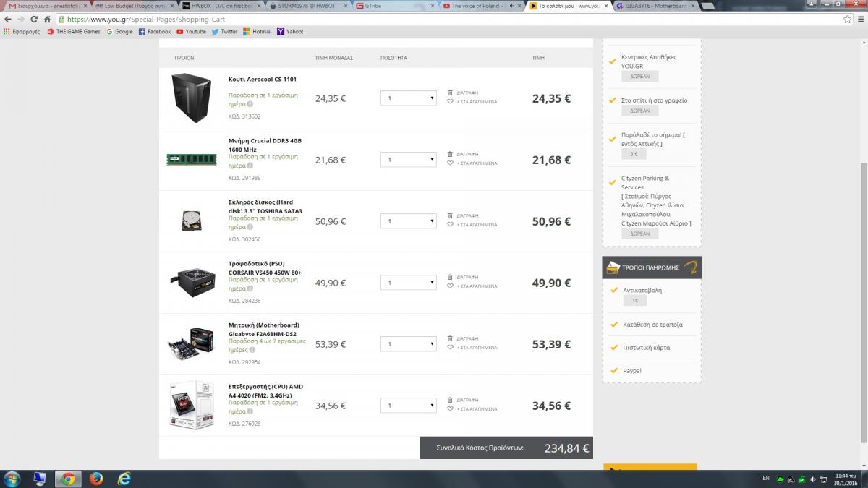Add Crucial memory to favorites heart
The width and height of the screenshot is (868, 488).
450,163
